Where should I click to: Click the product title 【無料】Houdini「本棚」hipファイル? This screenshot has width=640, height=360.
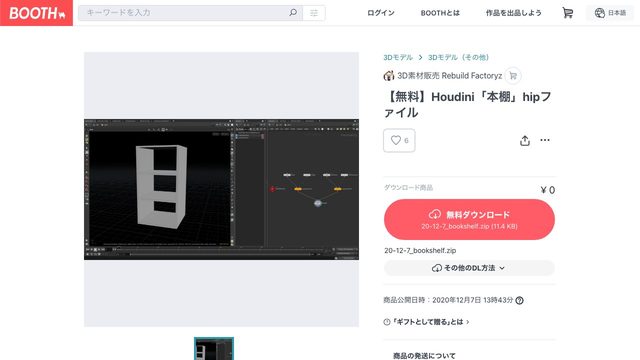(x=467, y=104)
